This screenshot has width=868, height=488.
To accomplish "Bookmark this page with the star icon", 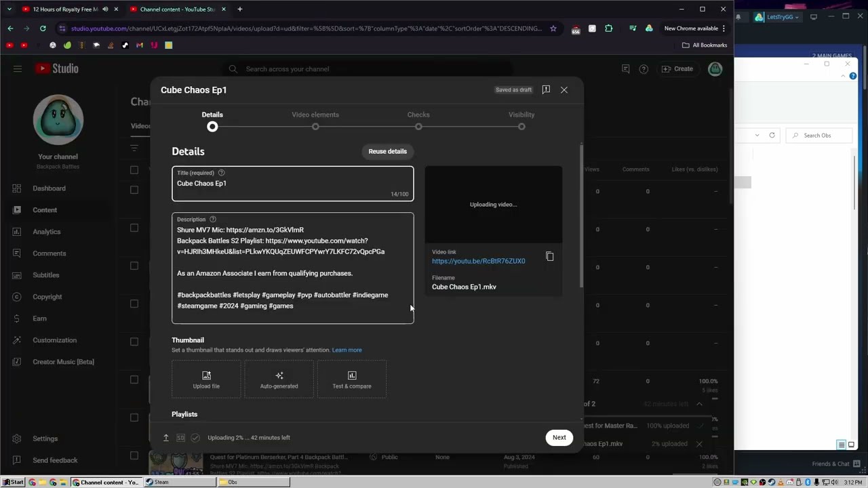I will [553, 28].
